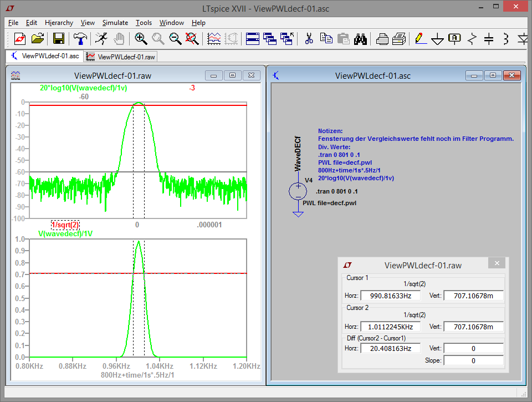Click the Pick Visible Traces icon
Screen dimensions: 532x402
pyautogui.click(x=214, y=39)
